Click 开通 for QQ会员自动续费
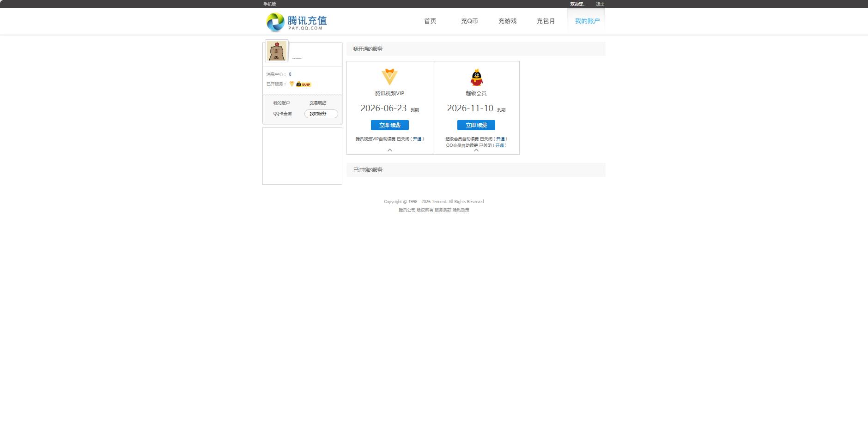The height and width of the screenshot is (440, 868). (499, 145)
